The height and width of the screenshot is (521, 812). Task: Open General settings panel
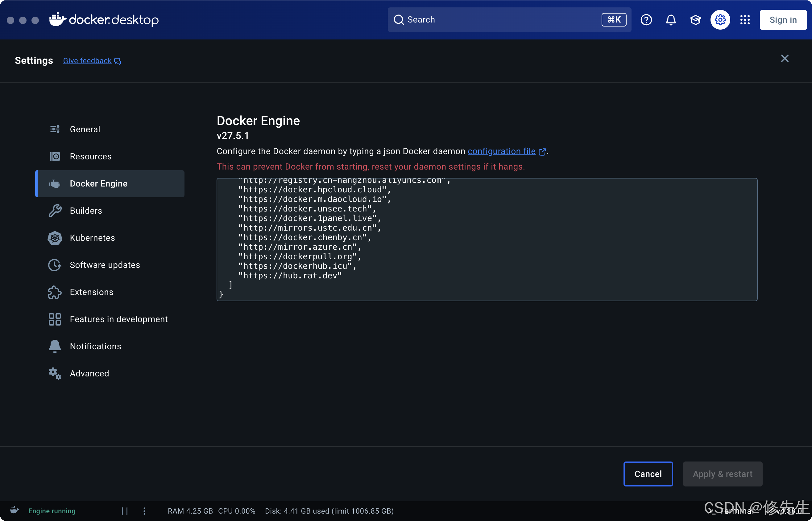[85, 129]
